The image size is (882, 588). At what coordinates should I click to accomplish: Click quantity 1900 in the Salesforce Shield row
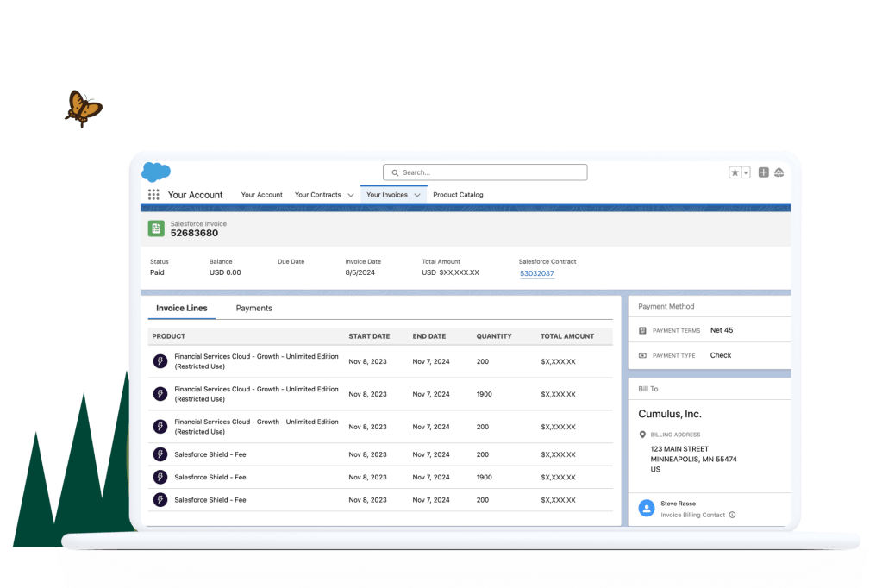[484, 477]
